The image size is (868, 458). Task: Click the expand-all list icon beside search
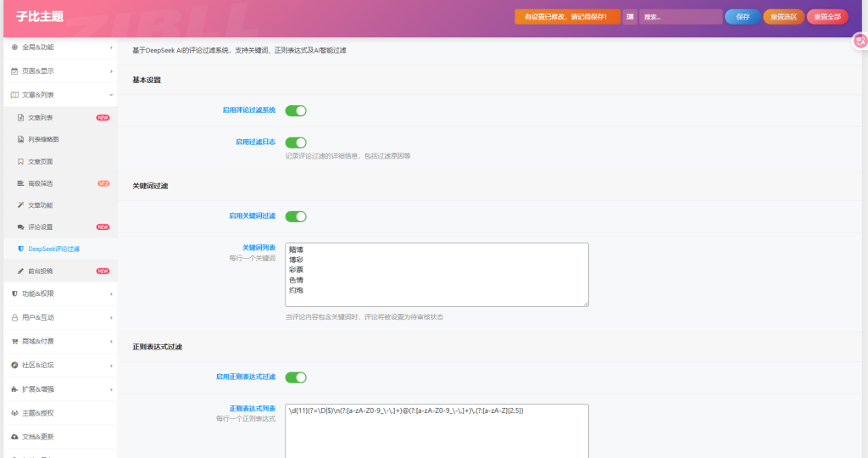(x=630, y=17)
